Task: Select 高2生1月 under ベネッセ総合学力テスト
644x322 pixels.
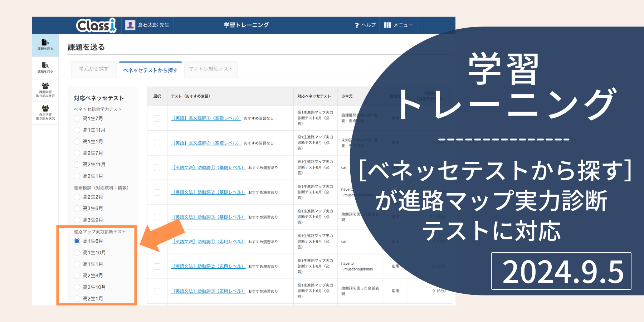Action: point(77,176)
